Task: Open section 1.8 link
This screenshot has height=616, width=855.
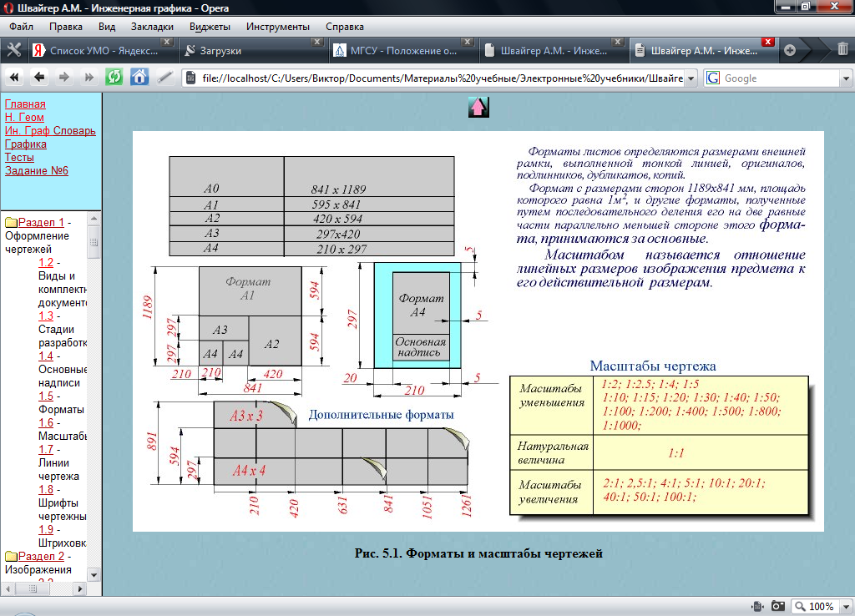Action: (x=46, y=489)
